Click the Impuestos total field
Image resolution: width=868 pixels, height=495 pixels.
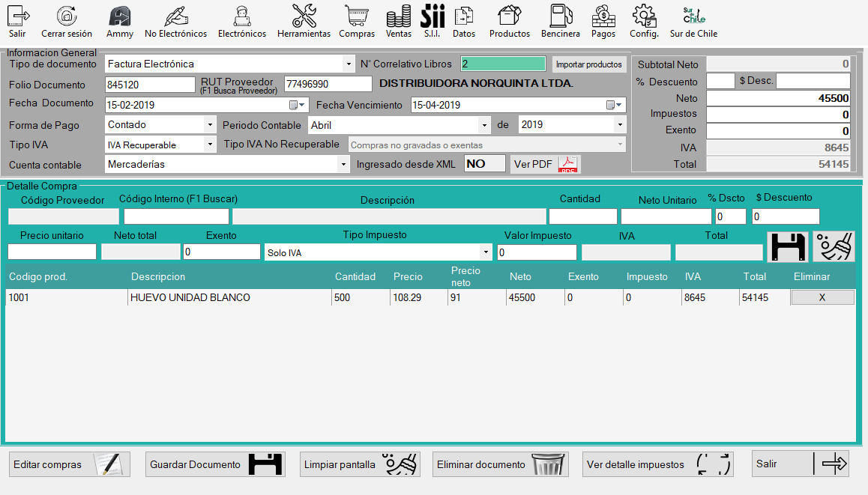(778, 115)
